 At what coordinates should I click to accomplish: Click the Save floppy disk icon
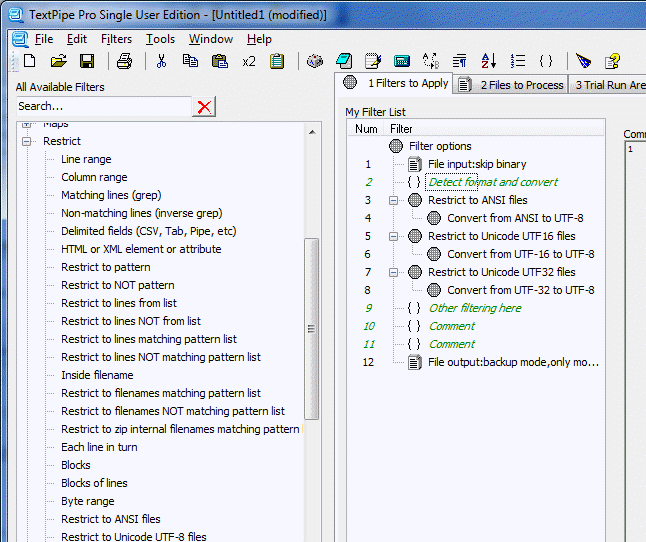pos(87,62)
